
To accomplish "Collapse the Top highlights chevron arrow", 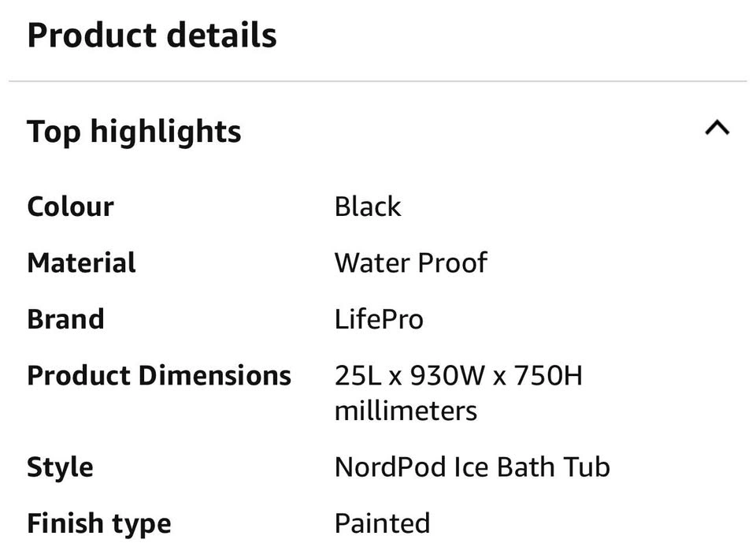I will coord(717,128).
